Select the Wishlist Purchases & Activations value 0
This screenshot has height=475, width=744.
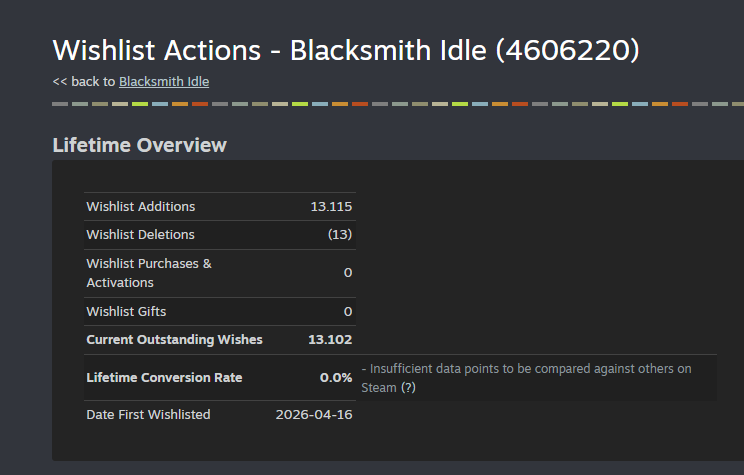[x=348, y=273]
